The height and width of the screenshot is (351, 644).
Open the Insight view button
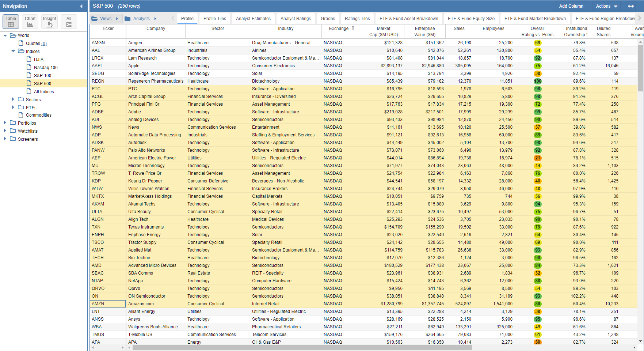click(49, 22)
